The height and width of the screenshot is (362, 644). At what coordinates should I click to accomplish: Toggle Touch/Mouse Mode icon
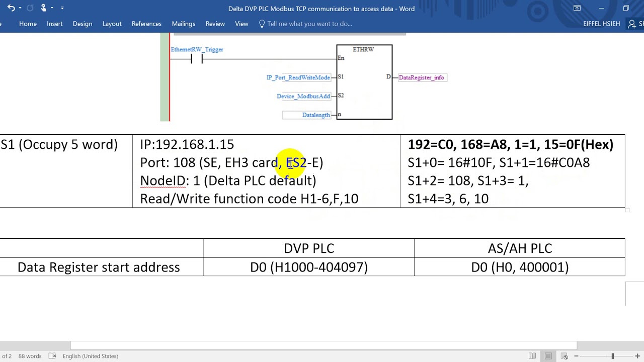[44, 8]
